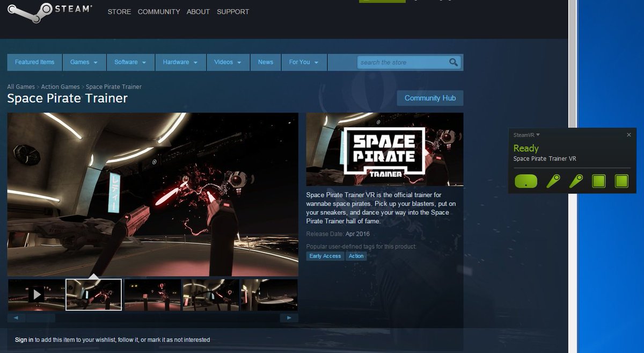Click the Sign in link
Screen dimensions: 644x353
click(24, 340)
